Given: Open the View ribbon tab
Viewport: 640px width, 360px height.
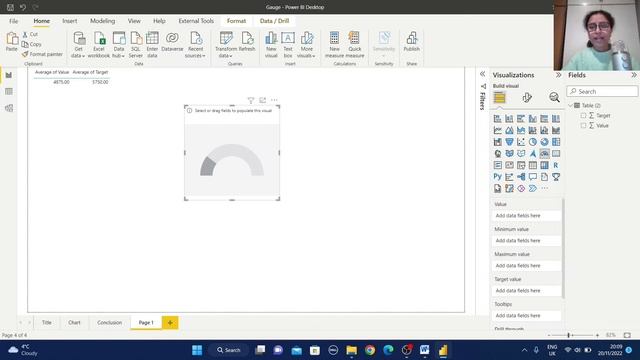Looking at the screenshot, I should pos(134,21).
